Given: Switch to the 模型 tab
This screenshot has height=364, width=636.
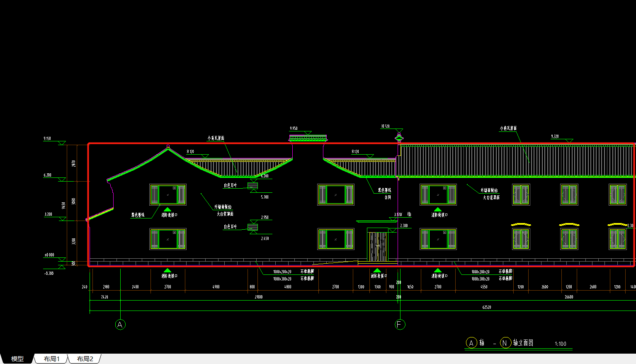Looking at the screenshot, I should [x=17, y=359].
